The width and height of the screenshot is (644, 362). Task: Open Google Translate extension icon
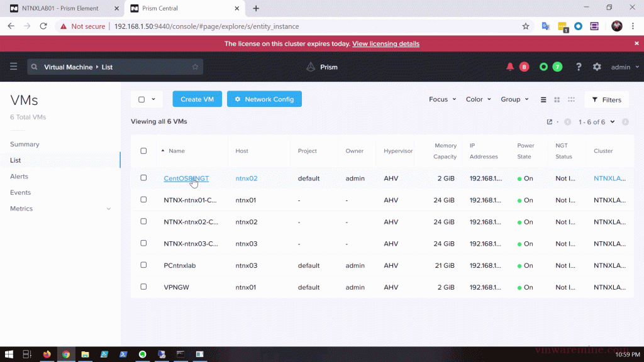545,26
